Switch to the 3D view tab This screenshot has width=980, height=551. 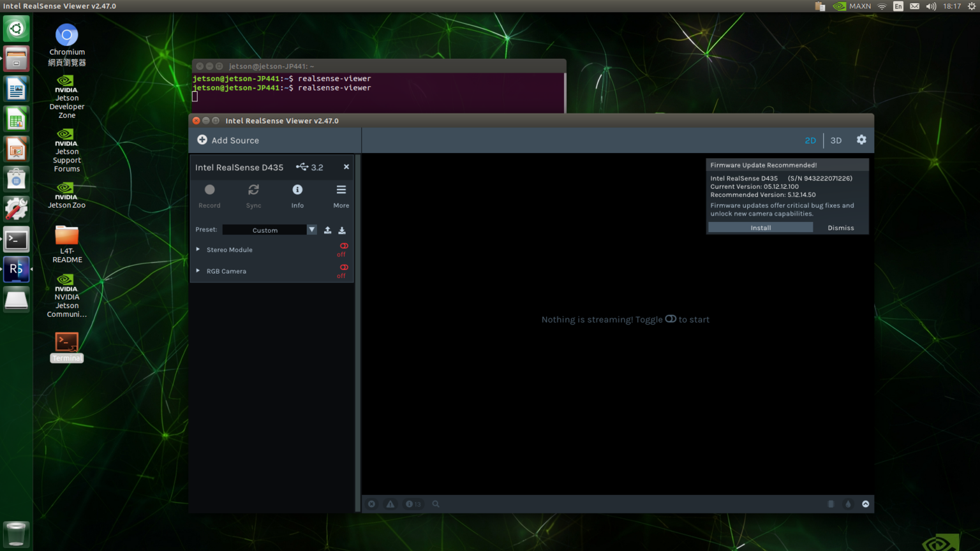[x=836, y=140]
